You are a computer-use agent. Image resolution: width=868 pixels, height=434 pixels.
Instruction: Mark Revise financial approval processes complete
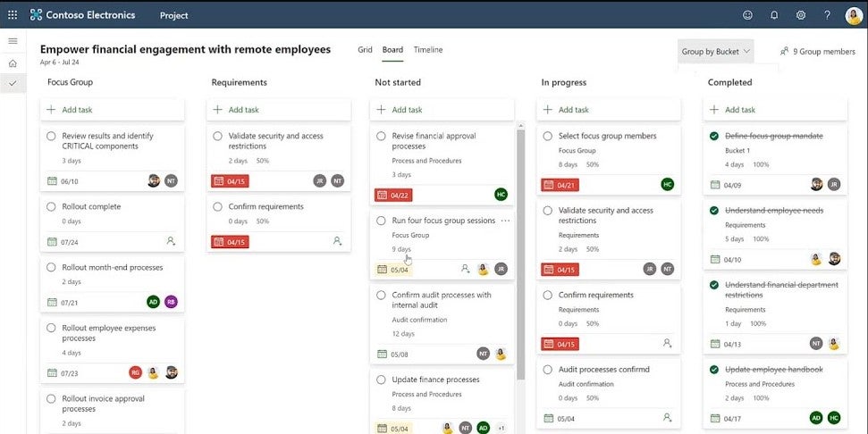(x=382, y=137)
